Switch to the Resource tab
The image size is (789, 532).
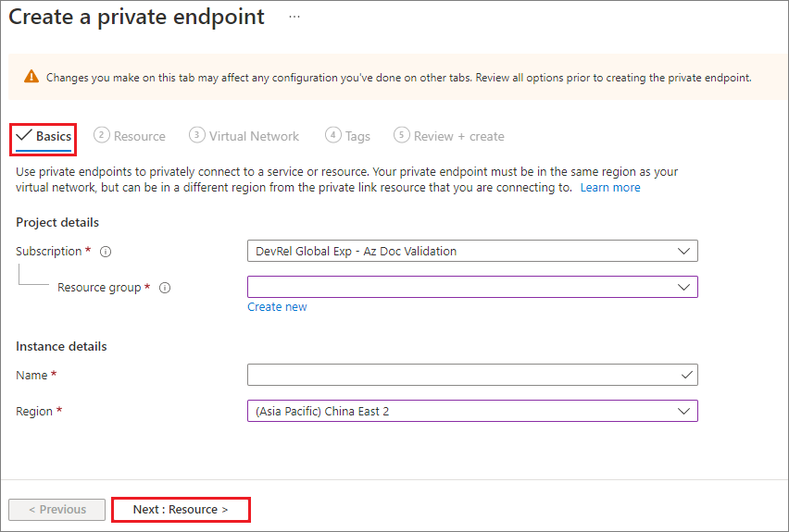click(140, 136)
